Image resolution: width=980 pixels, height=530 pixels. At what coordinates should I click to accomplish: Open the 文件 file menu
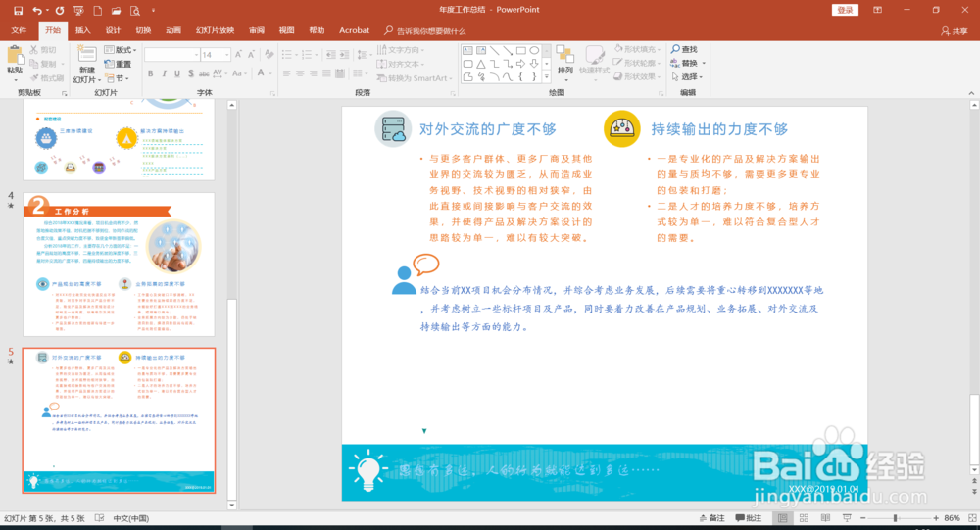coord(19,30)
